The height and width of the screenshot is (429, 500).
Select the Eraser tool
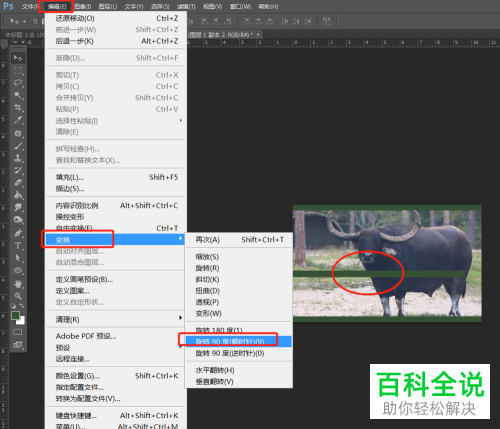18,183
